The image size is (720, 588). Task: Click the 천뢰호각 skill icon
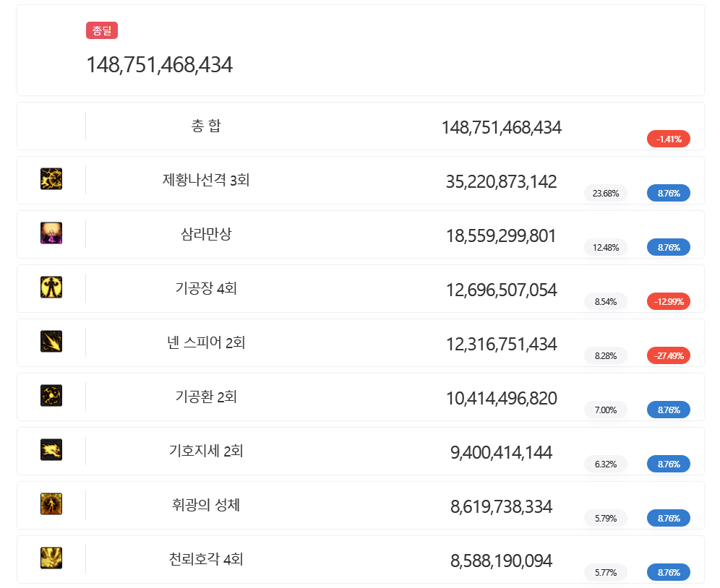point(51,558)
